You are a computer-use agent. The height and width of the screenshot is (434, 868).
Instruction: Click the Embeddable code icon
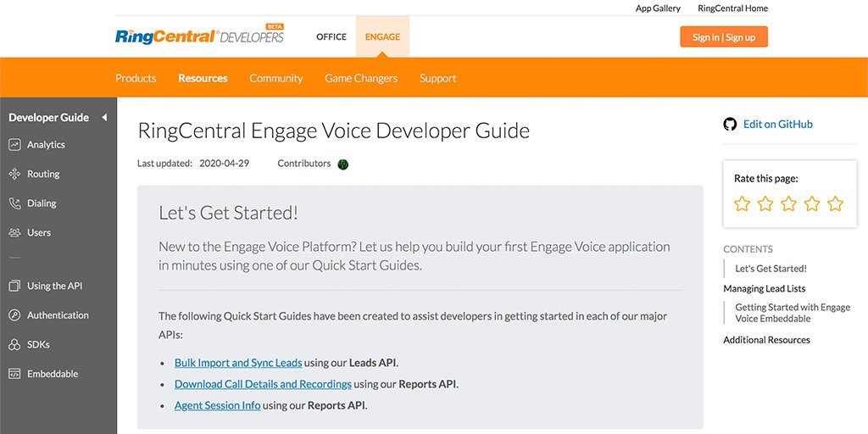[x=14, y=374]
